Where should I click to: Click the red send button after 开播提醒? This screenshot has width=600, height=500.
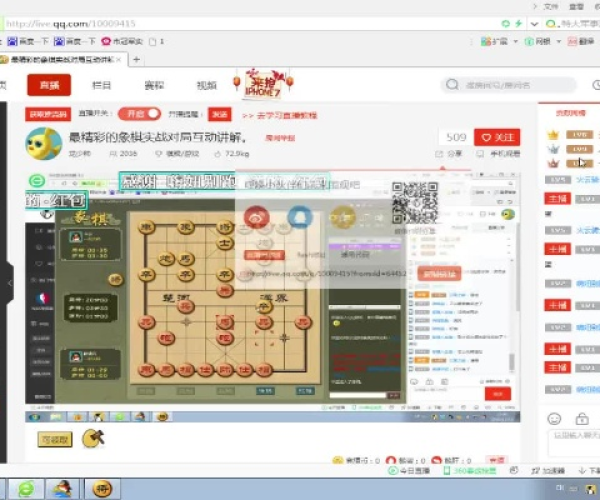(220, 114)
